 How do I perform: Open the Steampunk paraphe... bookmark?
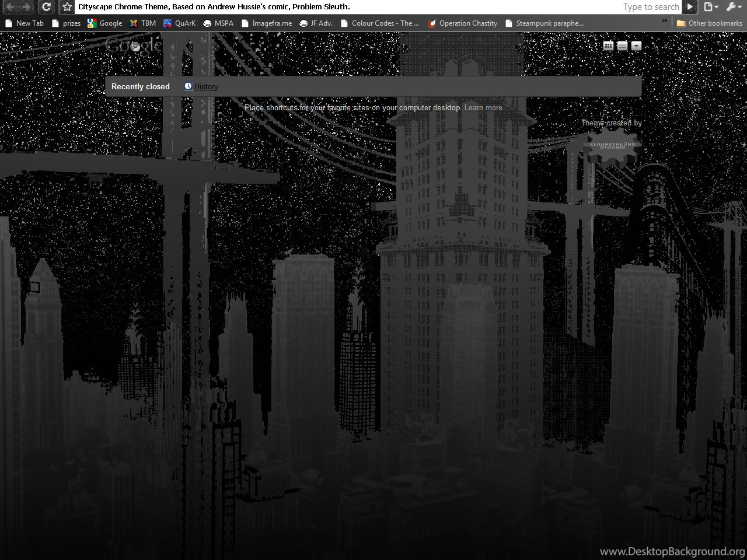click(x=544, y=23)
